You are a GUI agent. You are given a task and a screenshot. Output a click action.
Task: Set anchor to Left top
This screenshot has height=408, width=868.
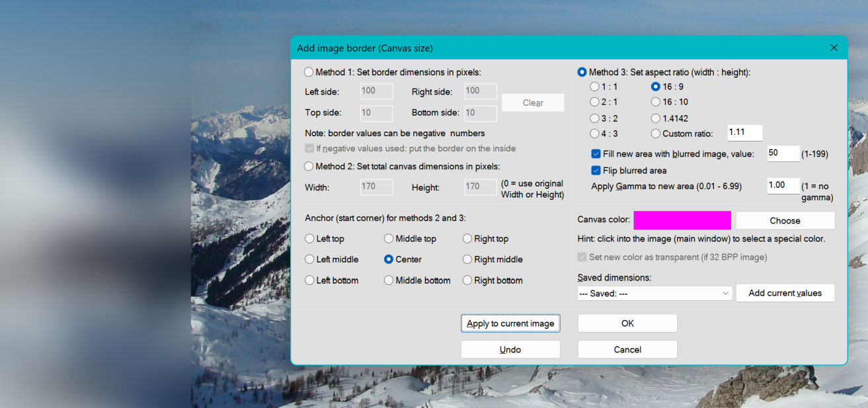tap(309, 239)
